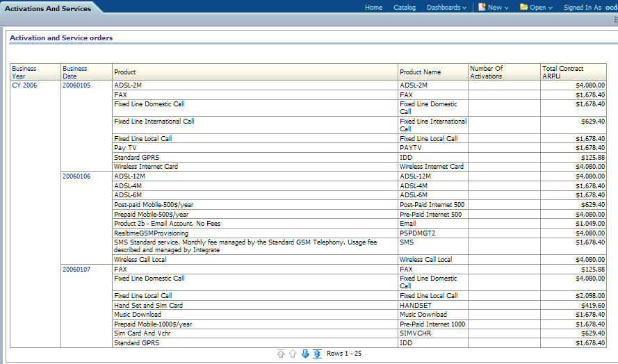
Task: Click the New document icon
Action: [482, 7]
